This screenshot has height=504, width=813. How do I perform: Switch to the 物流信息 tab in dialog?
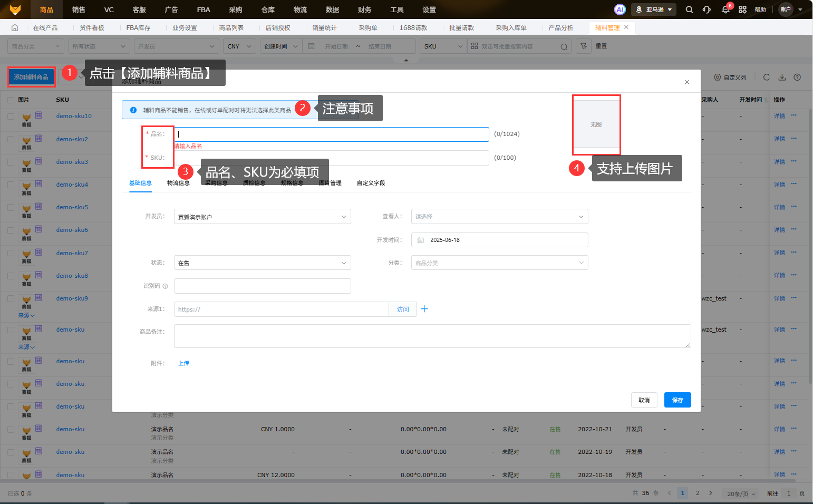(x=178, y=183)
